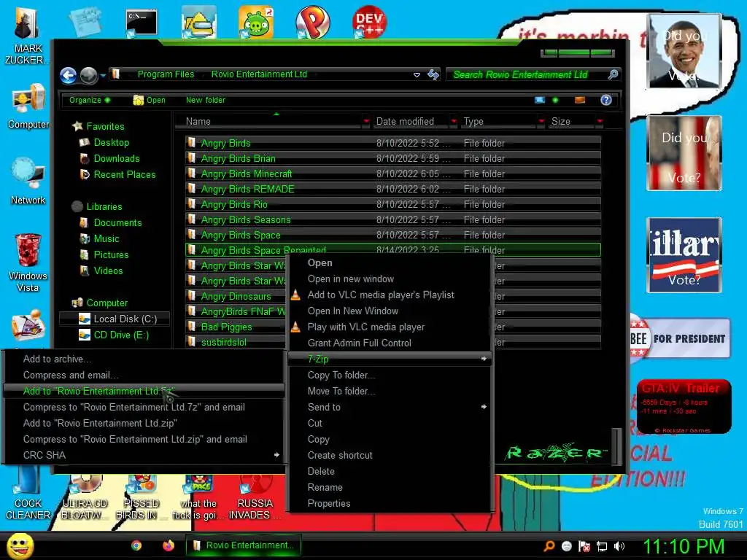The image size is (747, 560).
Task: Open the Name column filter dropdown
Action: point(366,122)
